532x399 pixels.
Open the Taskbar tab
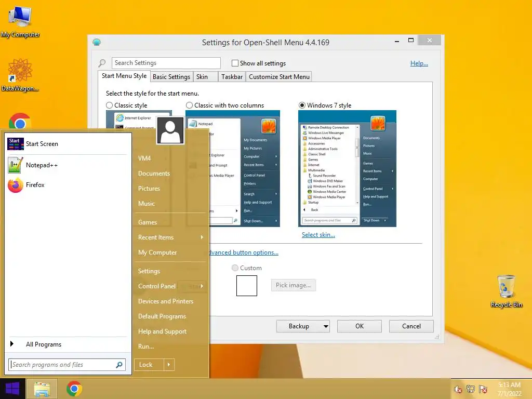point(232,77)
